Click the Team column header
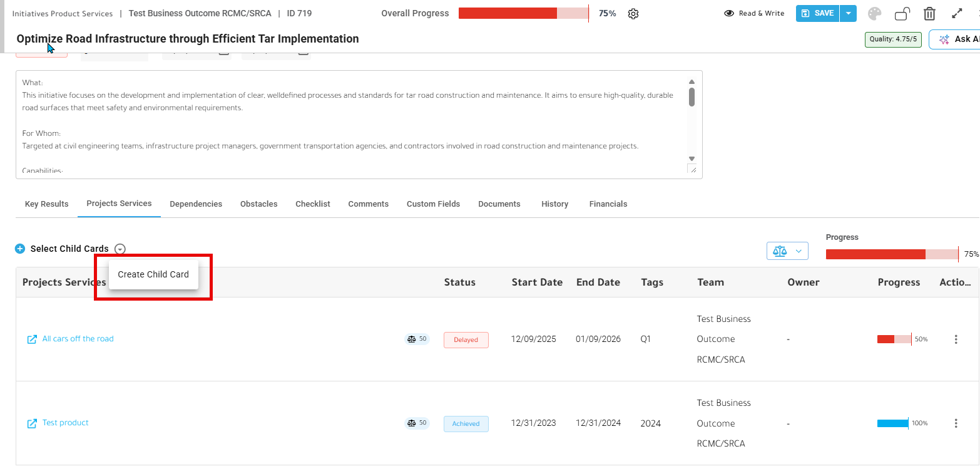 (x=711, y=282)
